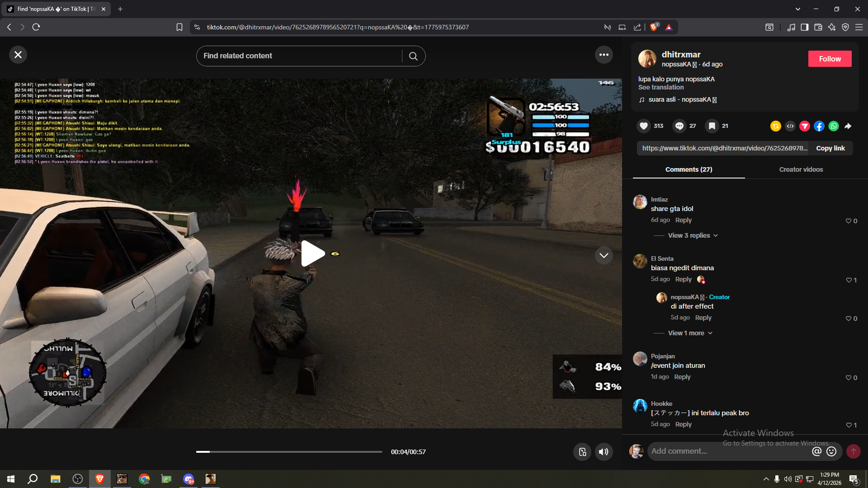This screenshot has width=868, height=488.
Task: Switch to the Comments (27) tab
Action: (x=689, y=169)
